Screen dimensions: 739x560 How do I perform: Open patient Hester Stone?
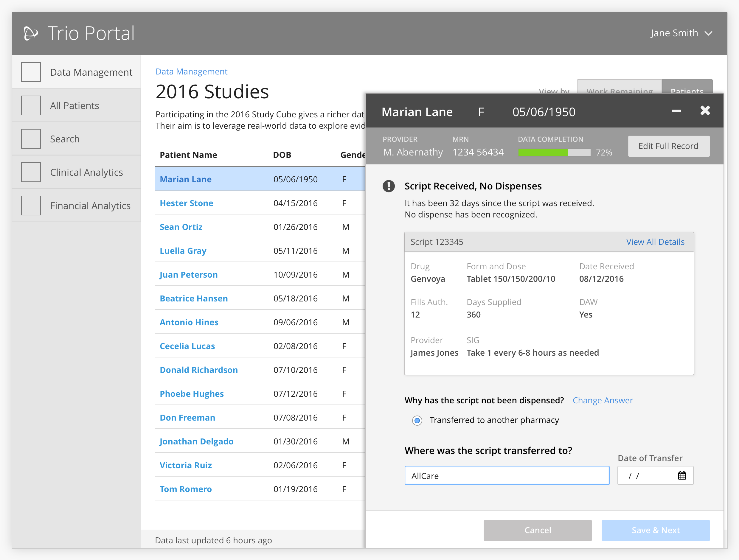pyautogui.click(x=187, y=203)
